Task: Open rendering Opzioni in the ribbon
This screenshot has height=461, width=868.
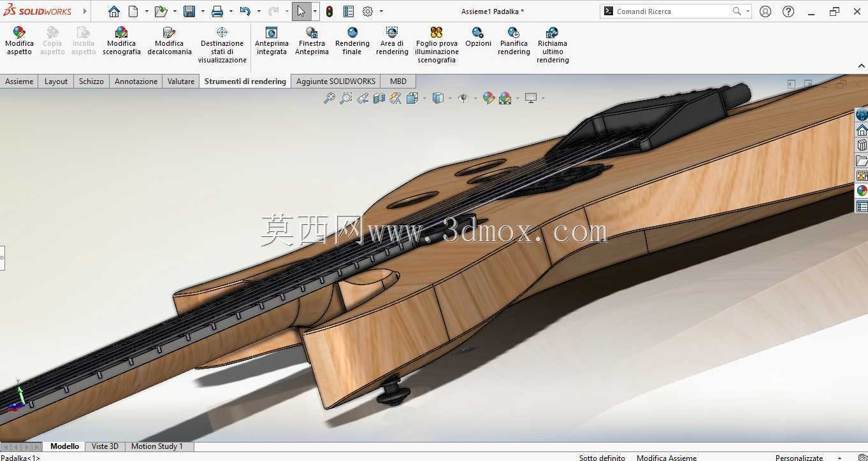Action: [478, 37]
